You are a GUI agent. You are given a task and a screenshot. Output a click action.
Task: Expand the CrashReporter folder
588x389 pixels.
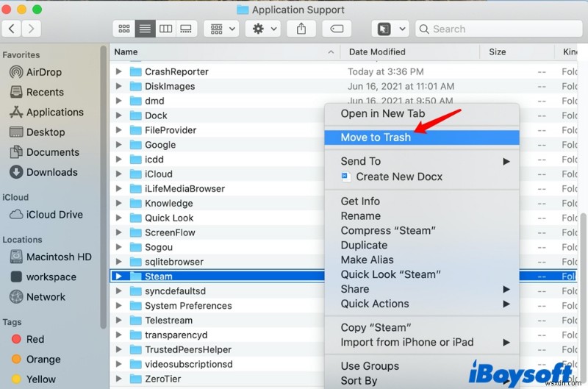tap(118, 71)
